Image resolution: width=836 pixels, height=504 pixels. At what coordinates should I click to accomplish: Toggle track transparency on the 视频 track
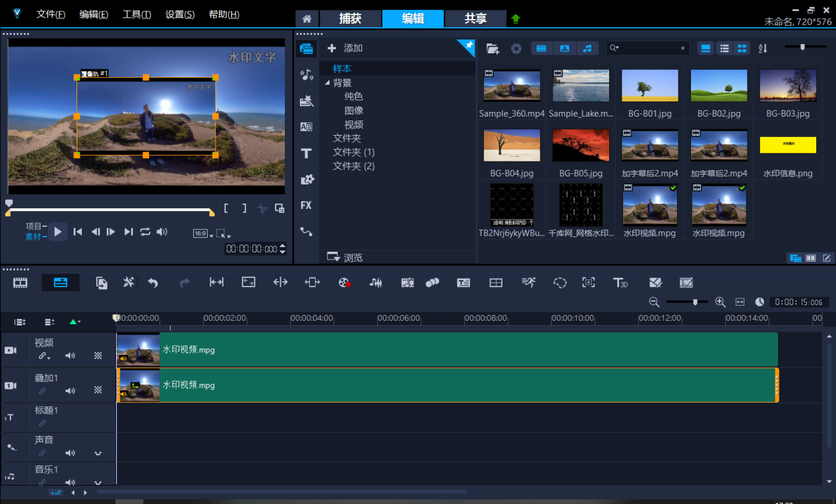[98, 356]
